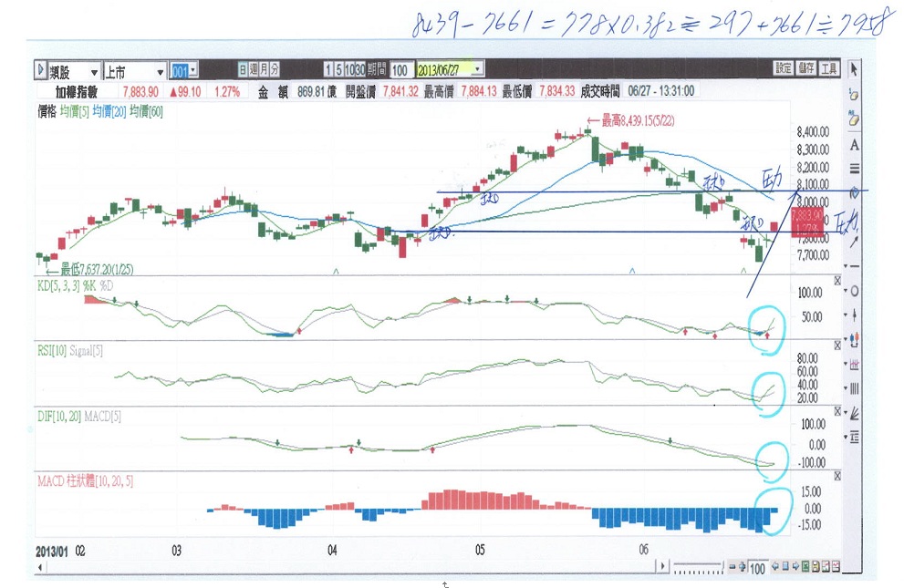Click the 加權指數 index name
Image resolution: width=904 pixels, height=588 pixels.
(x=77, y=91)
